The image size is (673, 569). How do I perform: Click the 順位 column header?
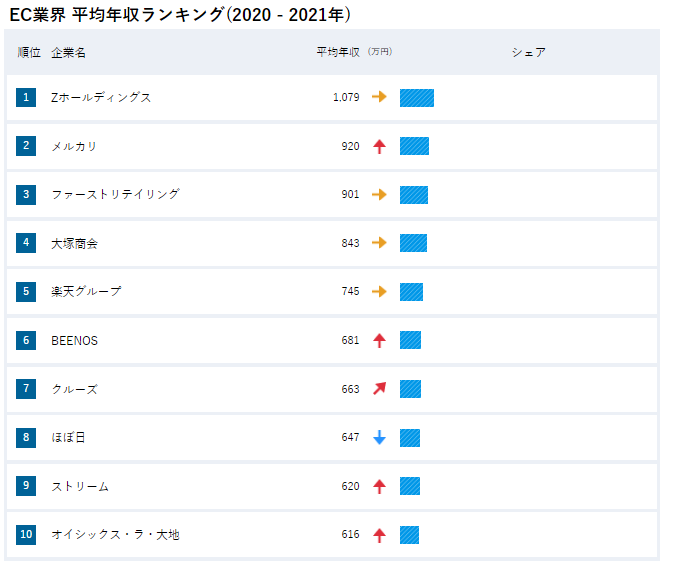coord(29,52)
